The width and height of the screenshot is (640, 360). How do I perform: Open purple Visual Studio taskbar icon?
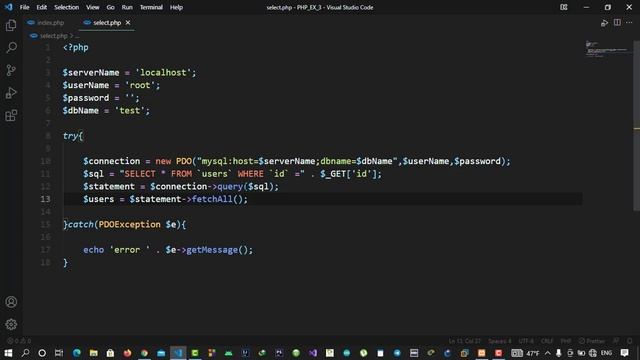(x=313, y=353)
